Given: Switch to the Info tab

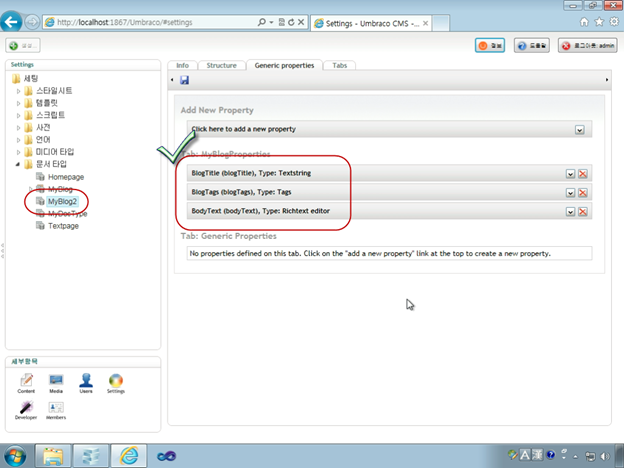Looking at the screenshot, I should tap(182, 65).
